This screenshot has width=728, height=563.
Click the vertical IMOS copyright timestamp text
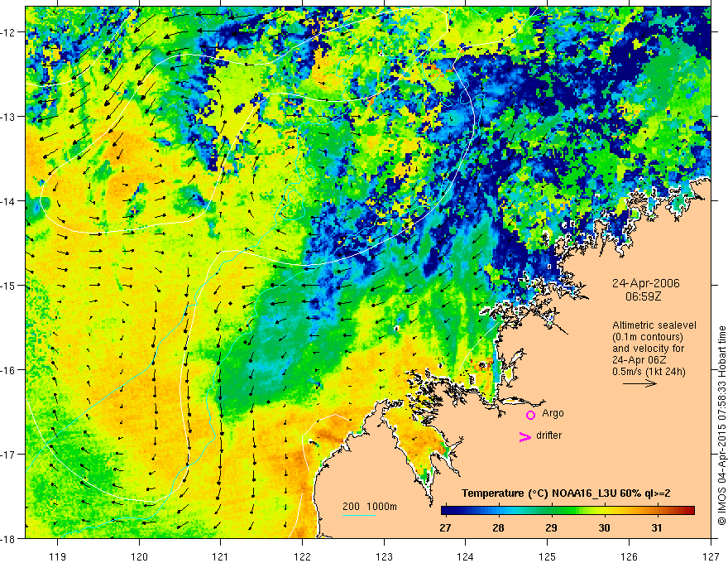tap(721, 426)
